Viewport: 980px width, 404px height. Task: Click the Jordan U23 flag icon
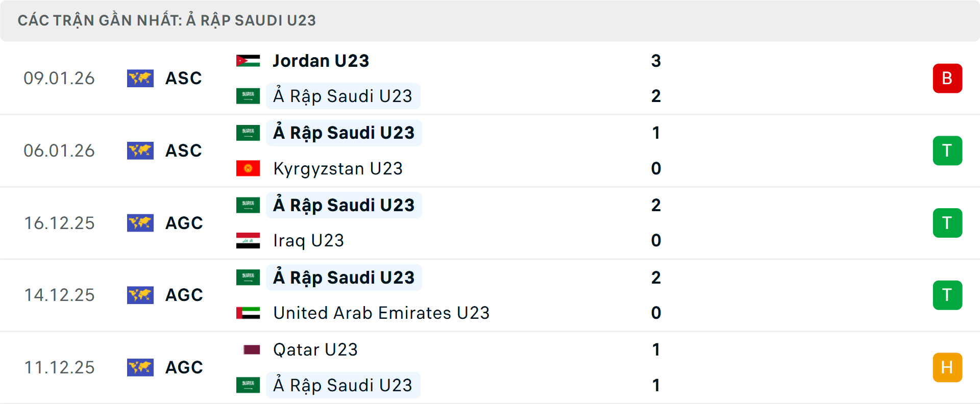pyautogui.click(x=248, y=60)
